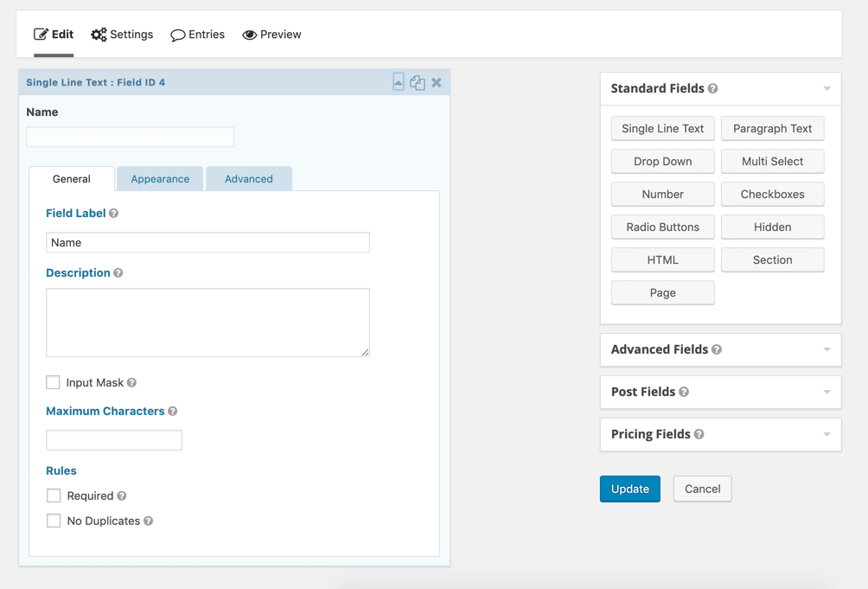
Task: Add a Page break field
Action: click(x=662, y=293)
